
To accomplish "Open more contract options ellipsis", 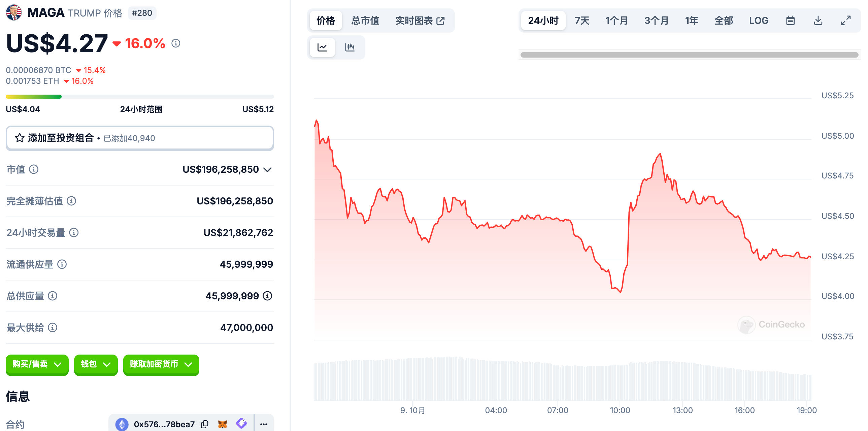I will pos(264,424).
